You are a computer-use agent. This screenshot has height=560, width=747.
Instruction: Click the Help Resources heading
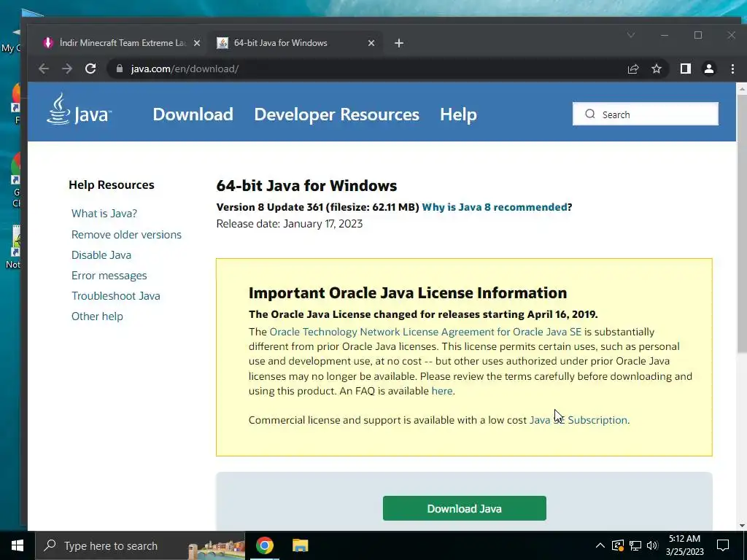point(112,184)
